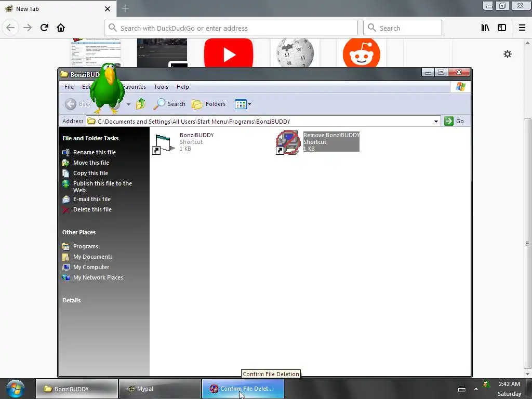Image resolution: width=532 pixels, height=399 pixels.
Task: Collapse the File and Folder Tasks section
Action: pyautogui.click(x=90, y=138)
